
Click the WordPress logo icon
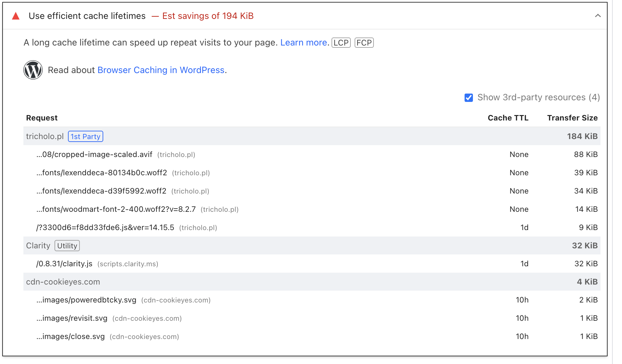coord(33,70)
